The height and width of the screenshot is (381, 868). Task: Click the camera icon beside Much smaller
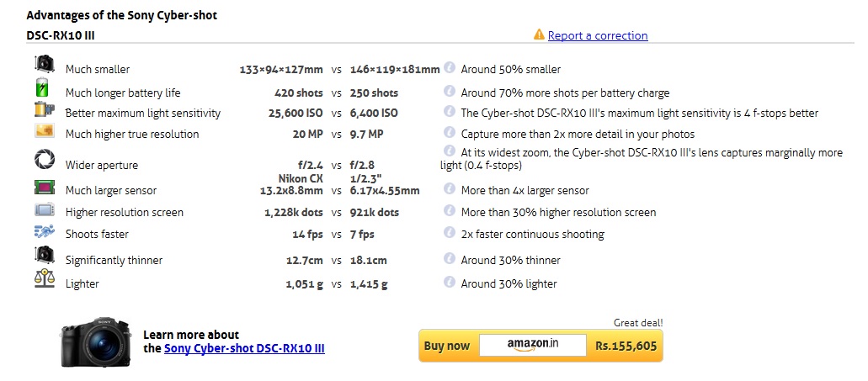45,64
